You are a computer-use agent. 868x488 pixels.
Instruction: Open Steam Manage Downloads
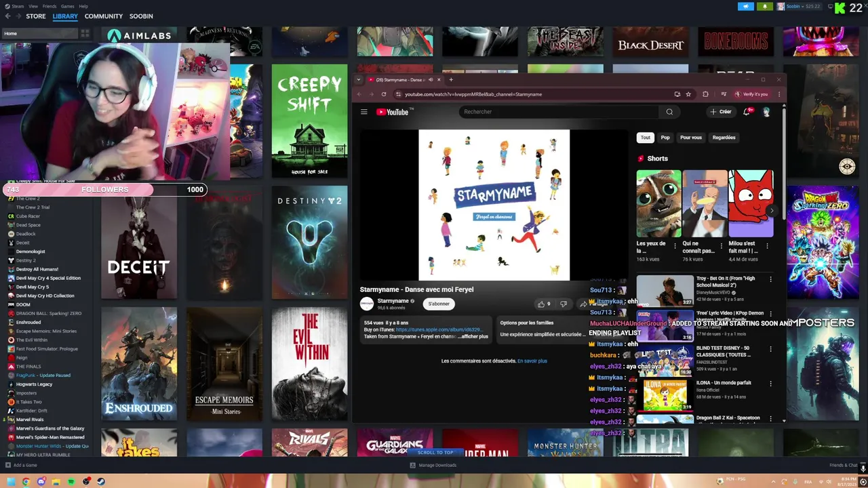pyautogui.click(x=433, y=465)
